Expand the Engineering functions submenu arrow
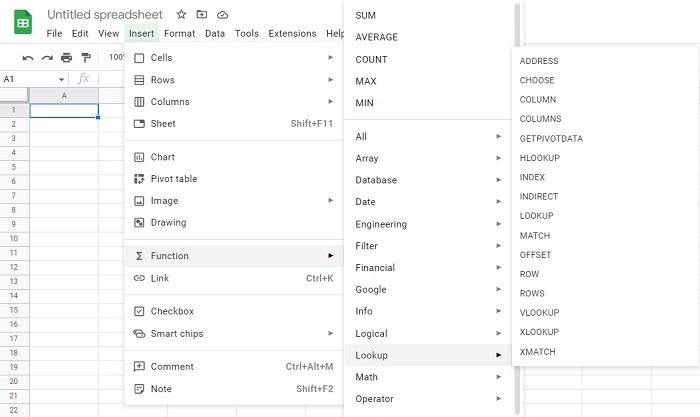Image resolution: width=700 pixels, height=417 pixels. tap(499, 224)
